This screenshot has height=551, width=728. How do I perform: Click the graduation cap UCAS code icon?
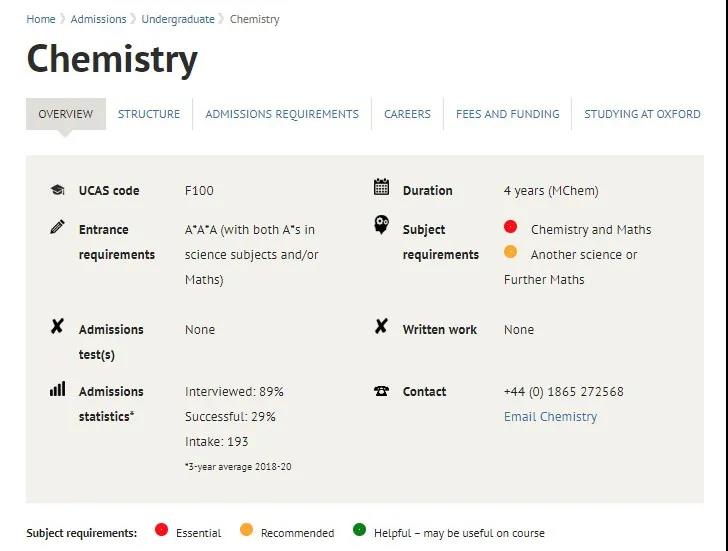pos(58,190)
